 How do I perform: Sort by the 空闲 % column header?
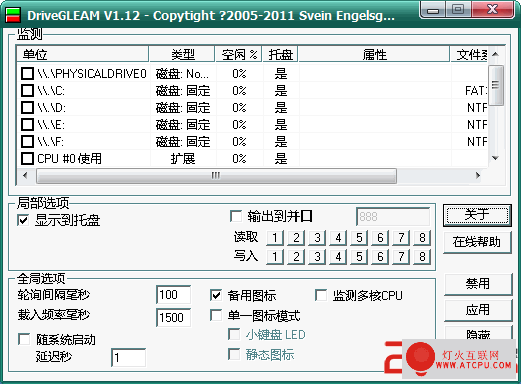coord(239,54)
